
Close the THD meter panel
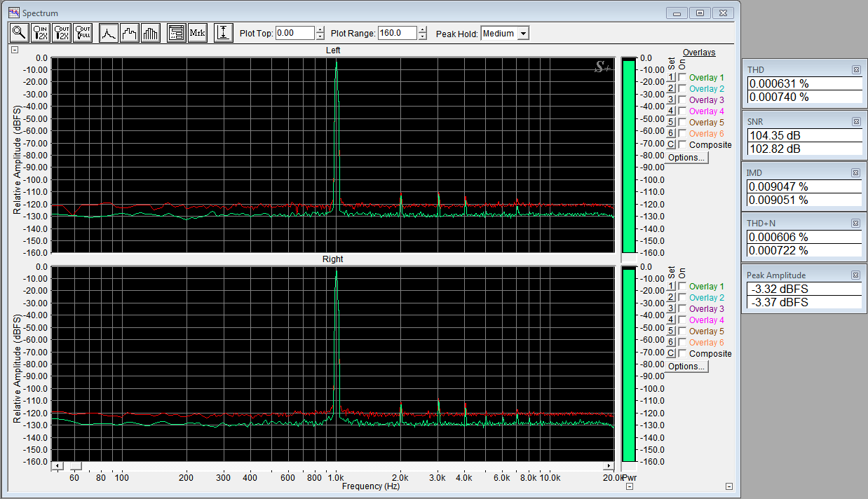(x=856, y=69)
